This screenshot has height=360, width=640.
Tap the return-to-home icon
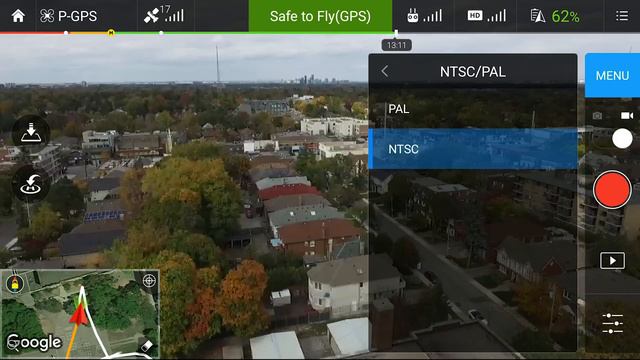[31, 185]
